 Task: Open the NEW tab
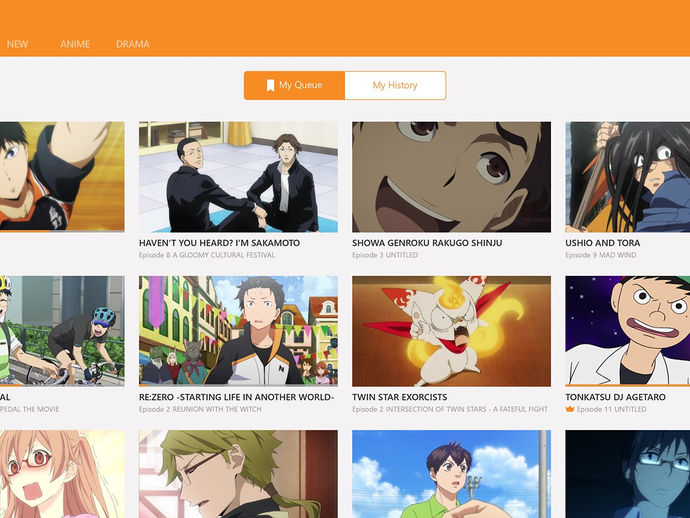click(17, 44)
